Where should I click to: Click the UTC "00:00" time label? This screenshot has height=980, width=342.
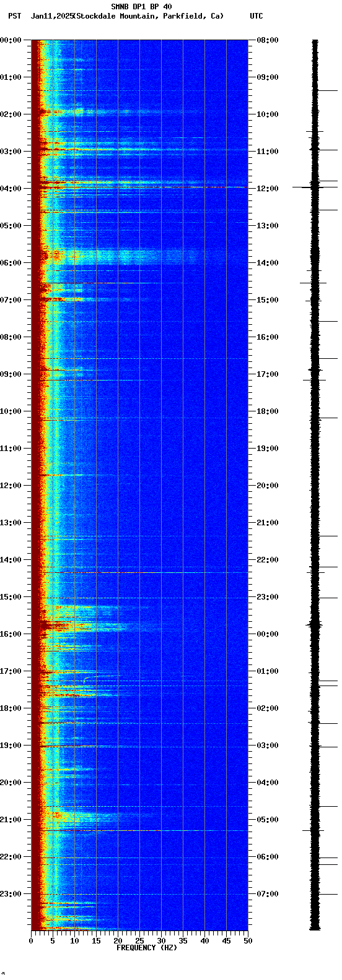tap(268, 634)
